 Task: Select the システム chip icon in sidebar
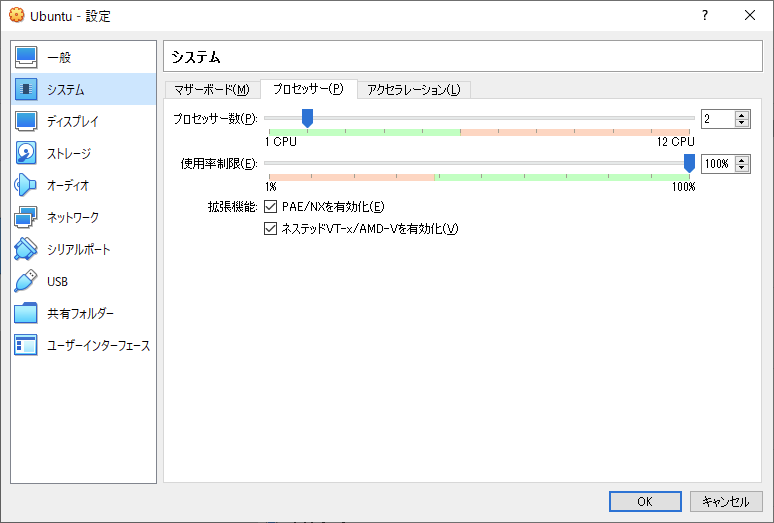tap(26, 89)
